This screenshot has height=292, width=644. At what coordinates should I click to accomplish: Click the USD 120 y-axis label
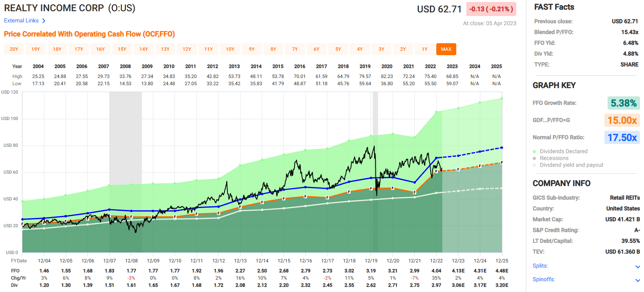(10, 92)
